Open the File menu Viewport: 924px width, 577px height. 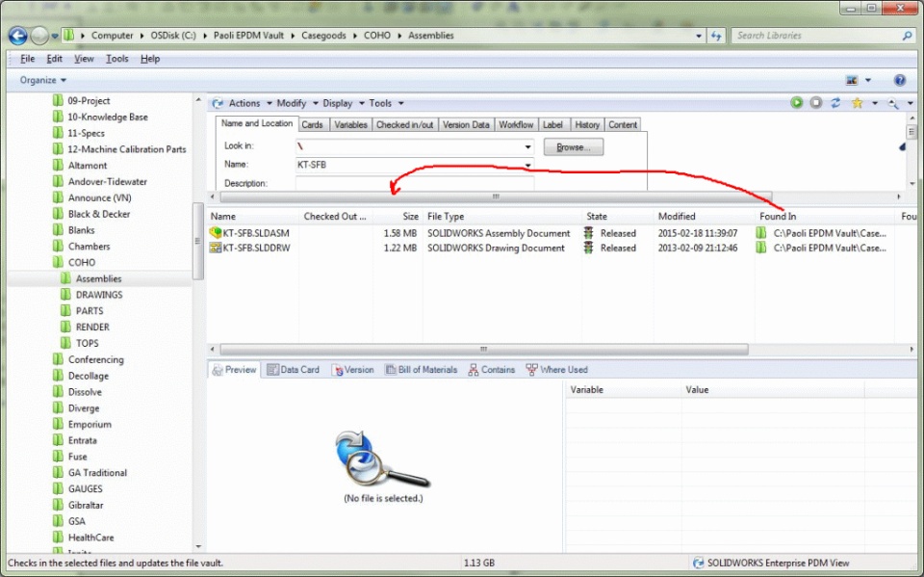(x=27, y=59)
